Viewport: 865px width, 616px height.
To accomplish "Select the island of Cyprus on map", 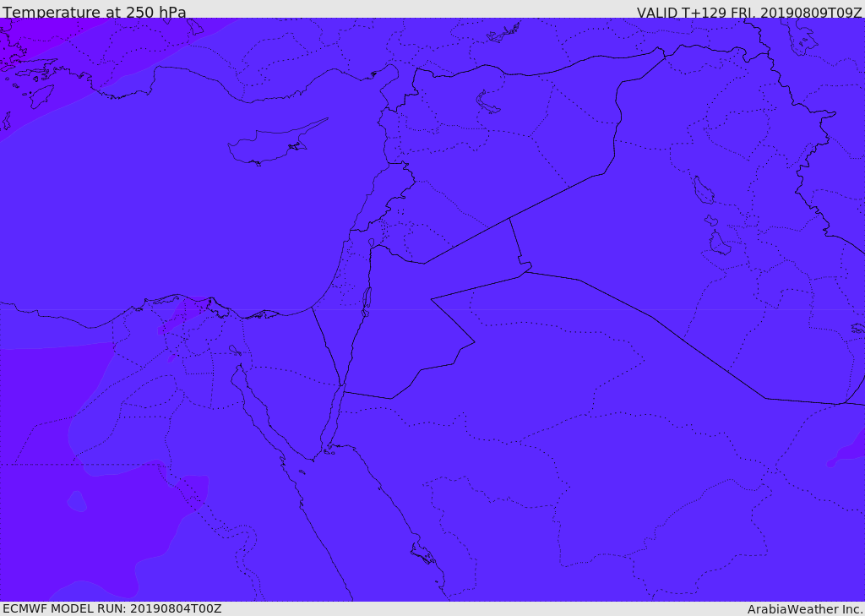I will (270, 145).
